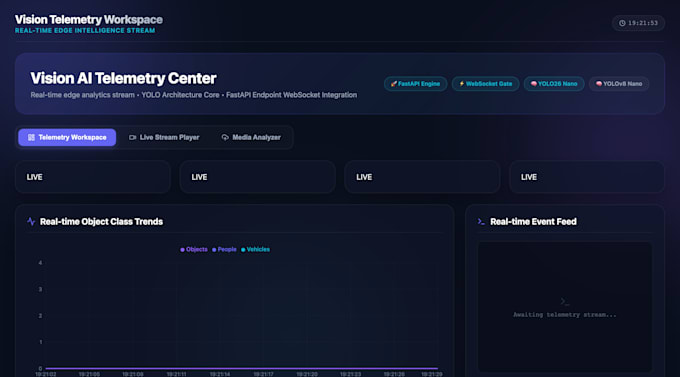Click the y-axis value 2 label
The height and width of the screenshot is (377, 680).
tap(40, 316)
